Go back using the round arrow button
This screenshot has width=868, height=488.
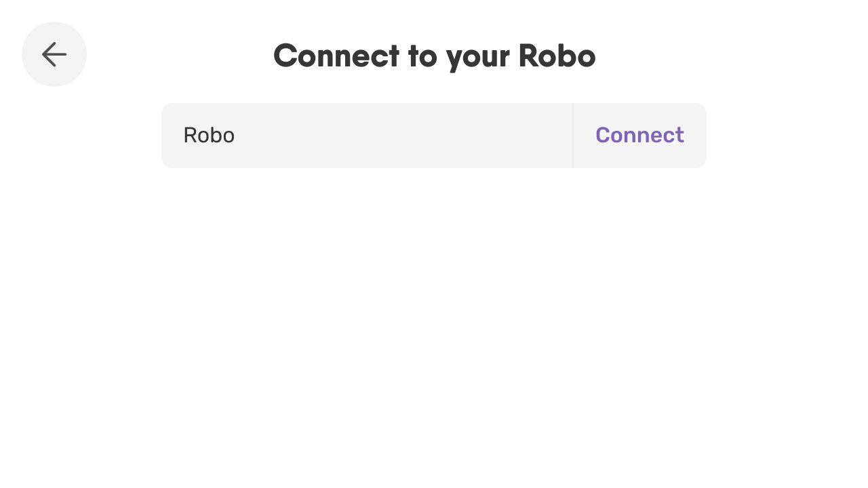tap(54, 54)
